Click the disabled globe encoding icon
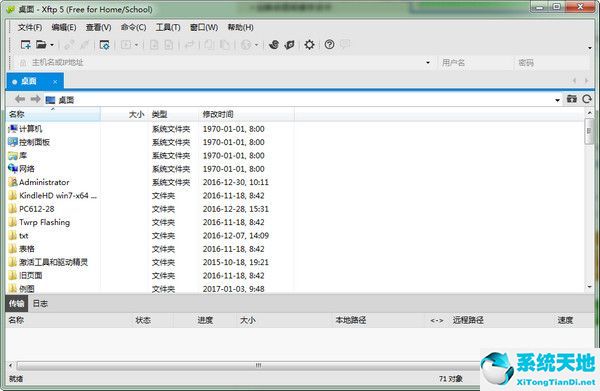This screenshot has width=600, height=391. (246, 45)
